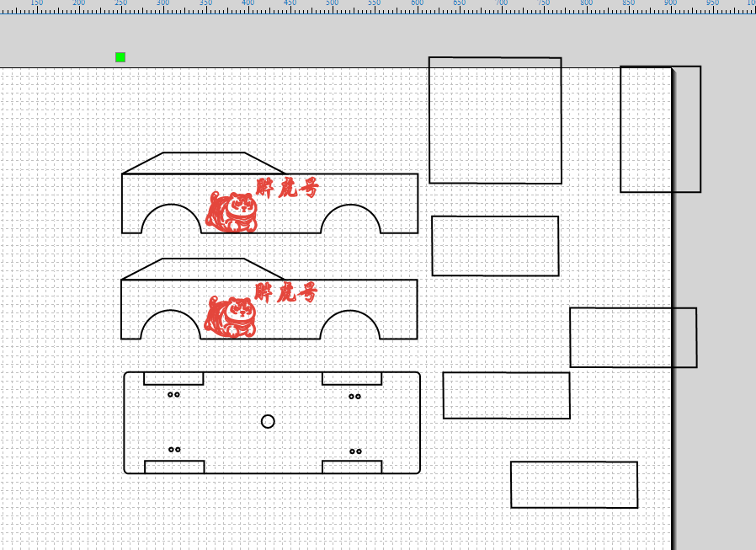Click the bottom-right notch rectangle in base plate
Image resolution: width=756 pixels, height=550 pixels.
pyautogui.click(x=352, y=467)
